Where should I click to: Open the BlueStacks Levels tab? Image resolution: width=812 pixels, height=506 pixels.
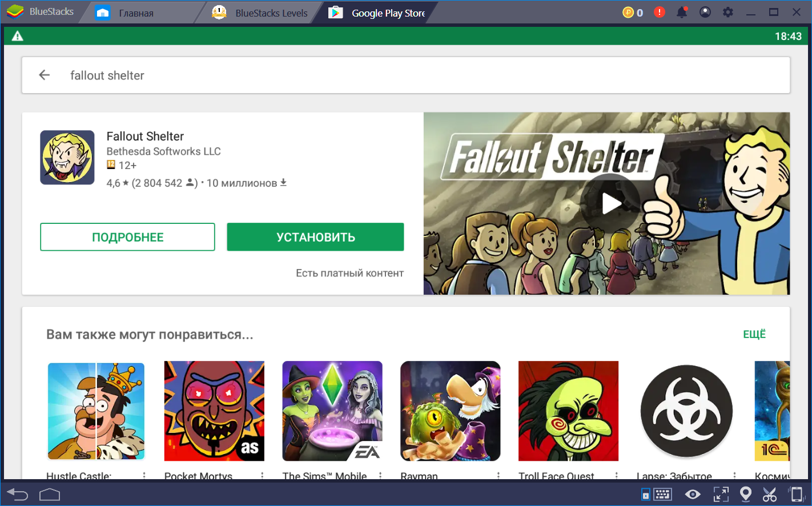pyautogui.click(x=260, y=13)
